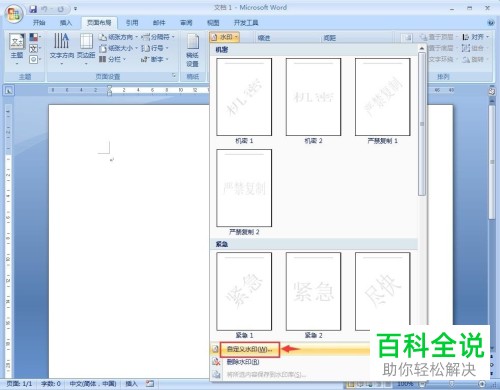Open the theme fonts dropdown
This screenshot has width=500, height=390.
pos(35,49)
